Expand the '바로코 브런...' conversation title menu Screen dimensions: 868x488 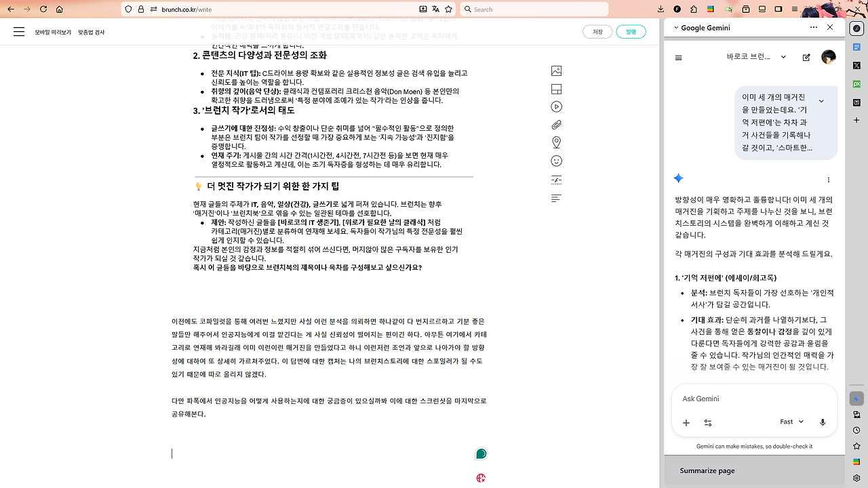783,57
